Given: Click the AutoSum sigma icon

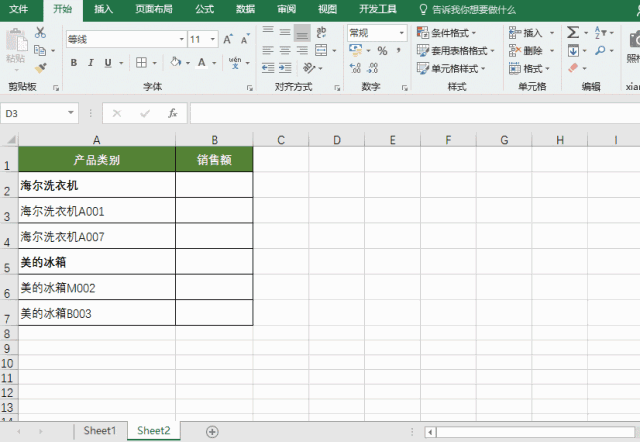Looking at the screenshot, I should click(573, 32).
